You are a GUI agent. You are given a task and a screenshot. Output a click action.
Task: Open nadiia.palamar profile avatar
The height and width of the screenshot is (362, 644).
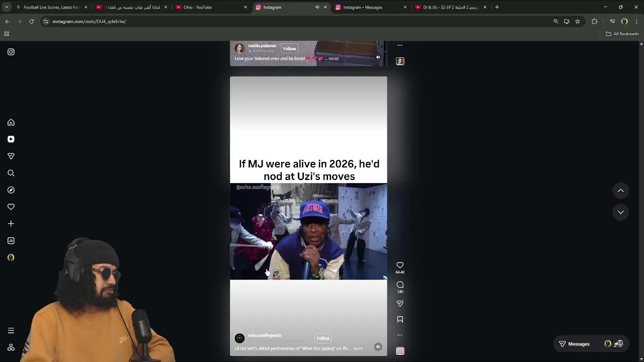pyautogui.click(x=239, y=48)
